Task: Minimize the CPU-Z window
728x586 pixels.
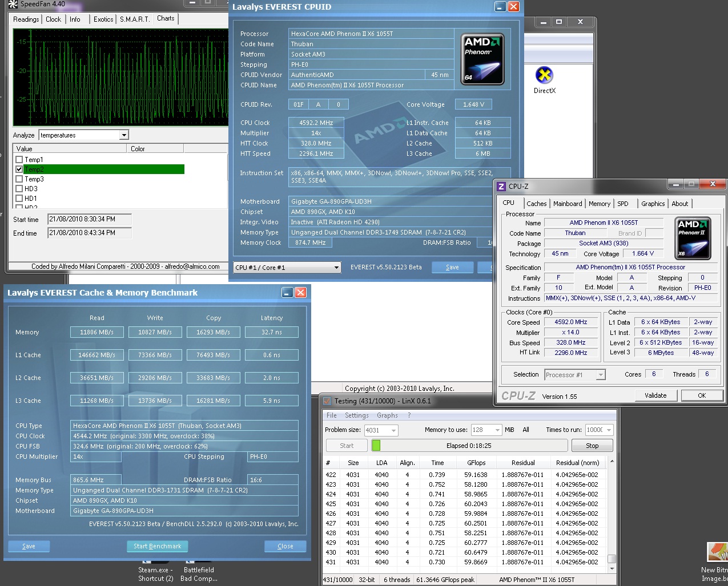Action: coord(676,184)
